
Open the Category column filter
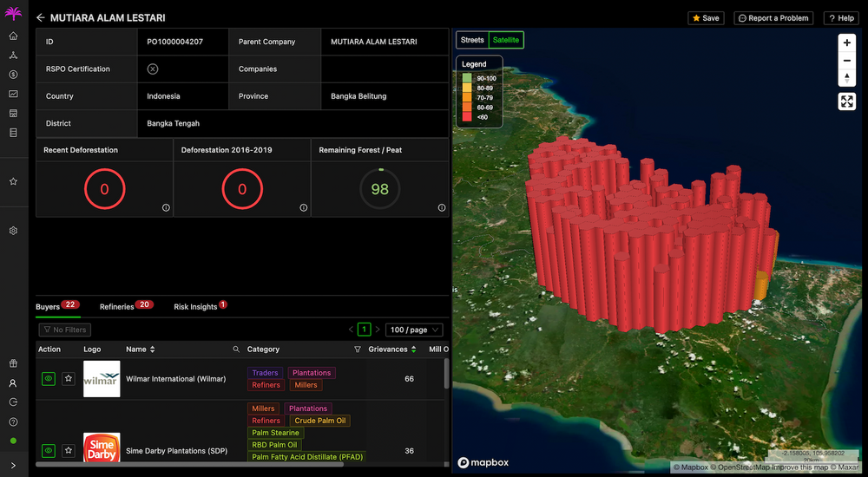[358, 350]
